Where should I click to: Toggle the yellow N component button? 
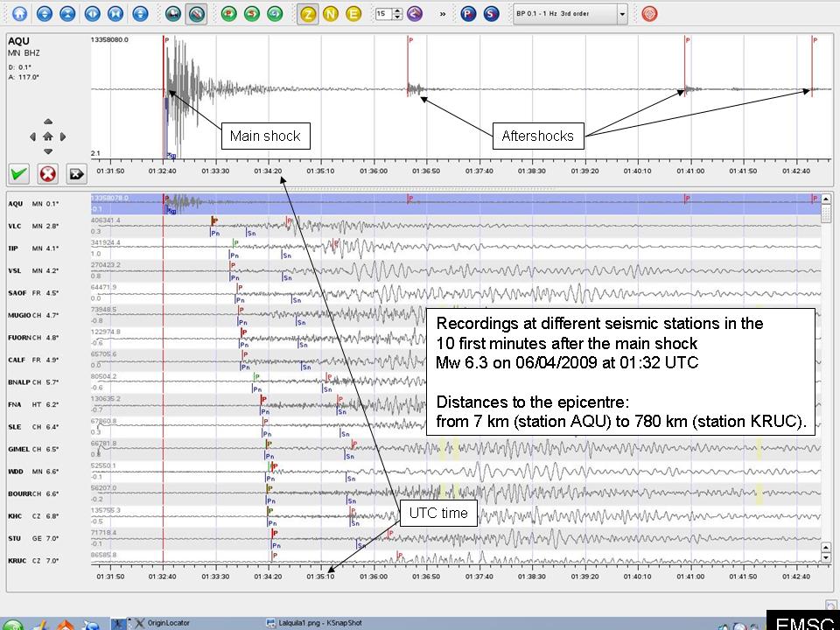(x=331, y=14)
